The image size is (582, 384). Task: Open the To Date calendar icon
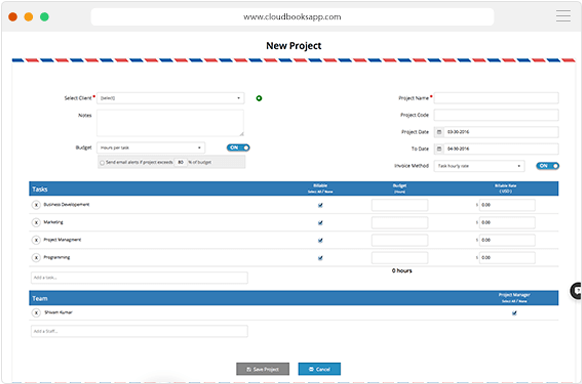pyautogui.click(x=439, y=149)
